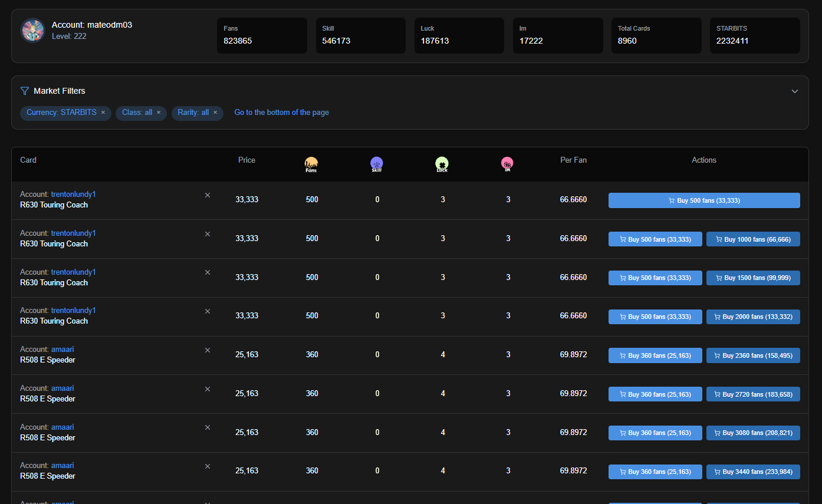Click R630 Touring Coach in Buy 1000 fans row
822x504 pixels.
point(54,244)
